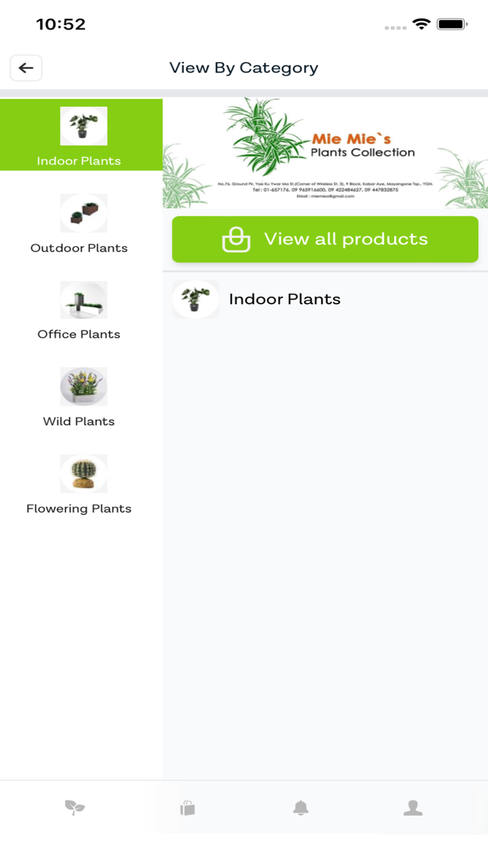Open the profile person icon

[412, 807]
